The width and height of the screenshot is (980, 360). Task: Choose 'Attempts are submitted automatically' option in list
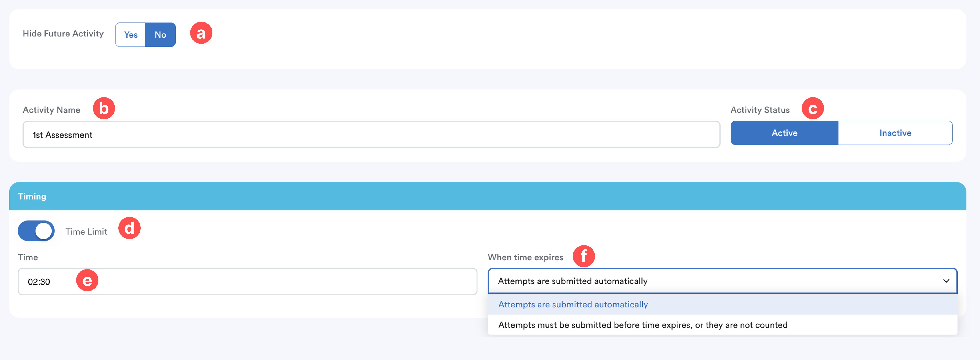573,304
